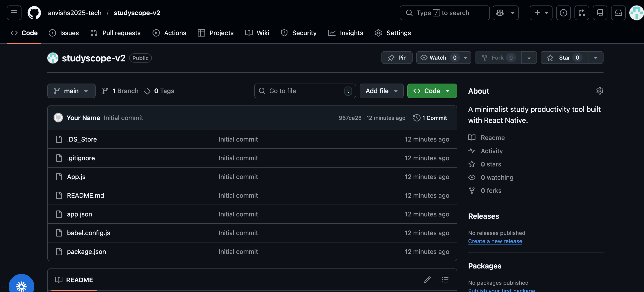The image size is (644, 292).
Task: Open pull requests icon in header
Action: 582,13
